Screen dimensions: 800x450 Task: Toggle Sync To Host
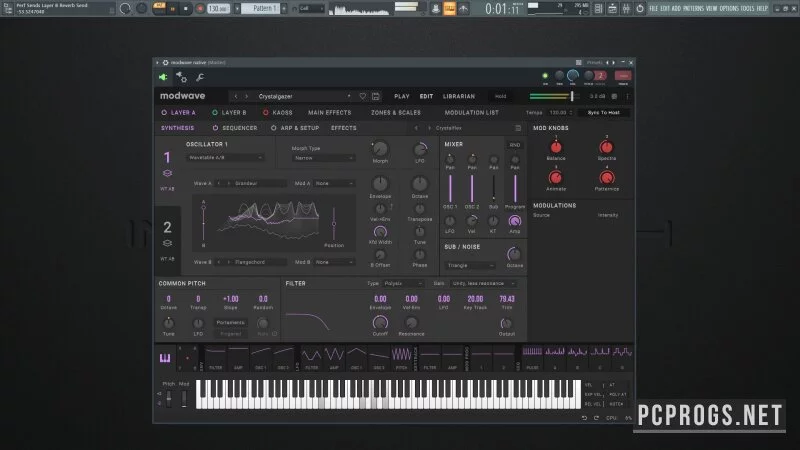[x=604, y=112]
